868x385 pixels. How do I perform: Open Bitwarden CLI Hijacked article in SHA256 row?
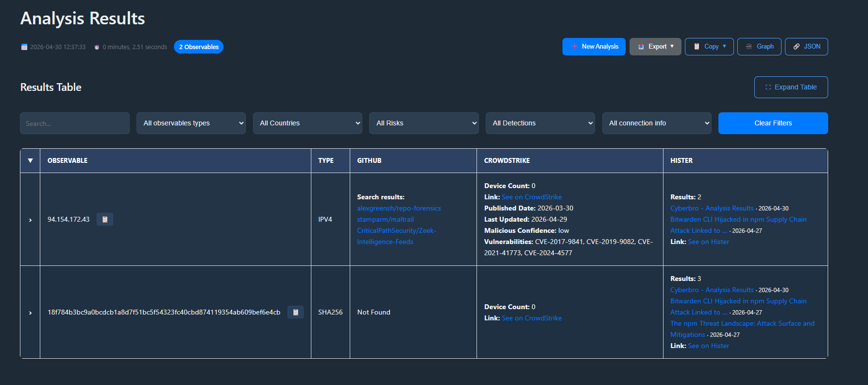(x=738, y=306)
